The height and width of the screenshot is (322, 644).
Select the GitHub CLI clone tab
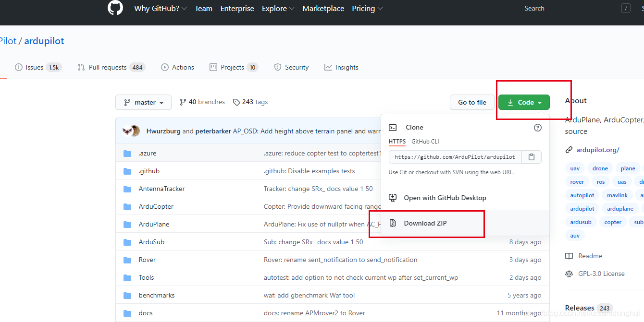425,142
